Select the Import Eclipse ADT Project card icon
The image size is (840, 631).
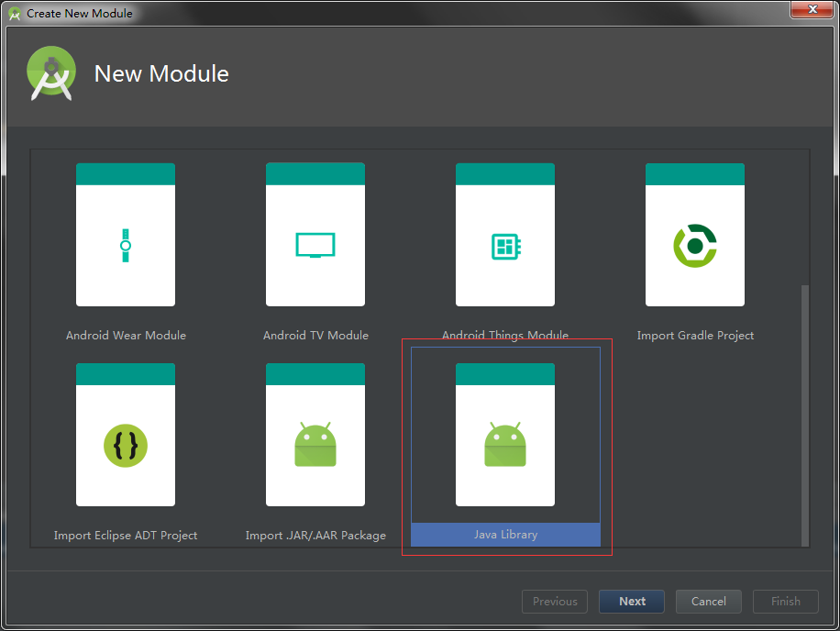click(126, 435)
